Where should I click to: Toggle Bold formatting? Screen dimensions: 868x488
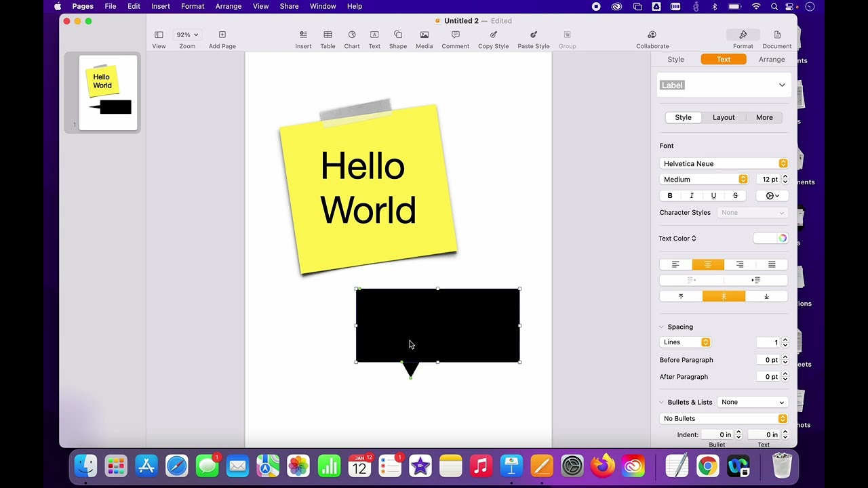tap(670, 196)
